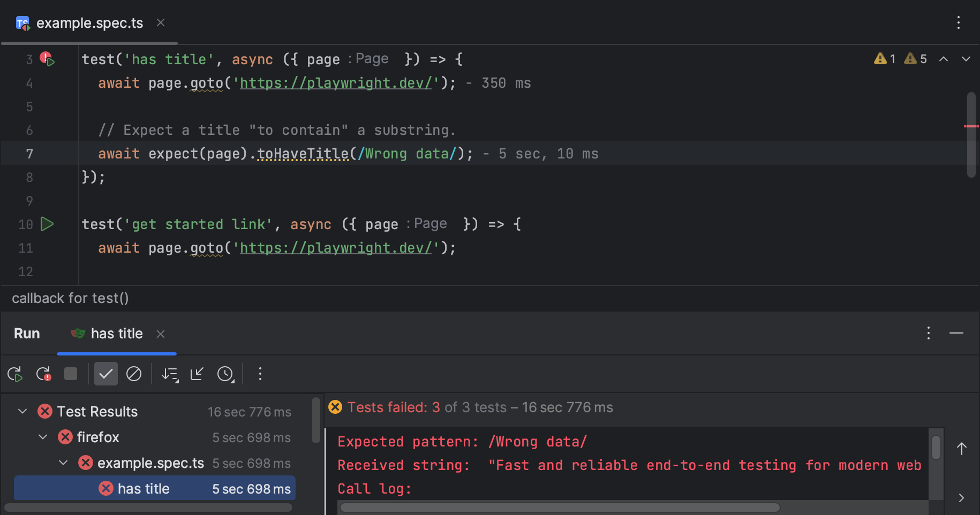Image resolution: width=980 pixels, height=515 pixels.
Task: Open the editor's kebab menu at top right
Action: (x=959, y=22)
